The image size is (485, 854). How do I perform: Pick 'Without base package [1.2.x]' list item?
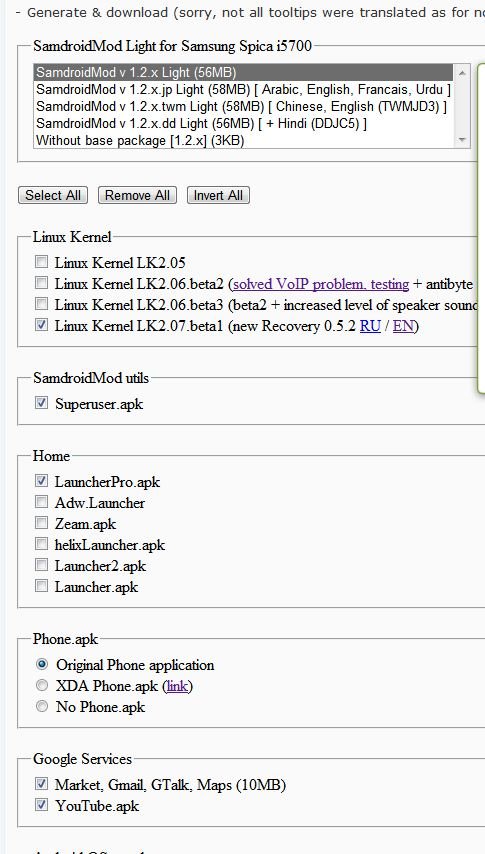coord(244,141)
